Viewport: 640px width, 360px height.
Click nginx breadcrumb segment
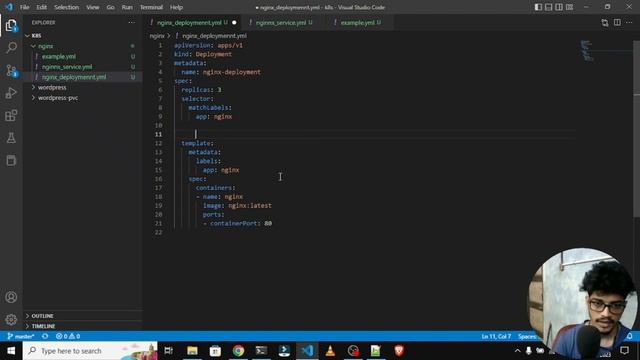click(x=157, y=36)
